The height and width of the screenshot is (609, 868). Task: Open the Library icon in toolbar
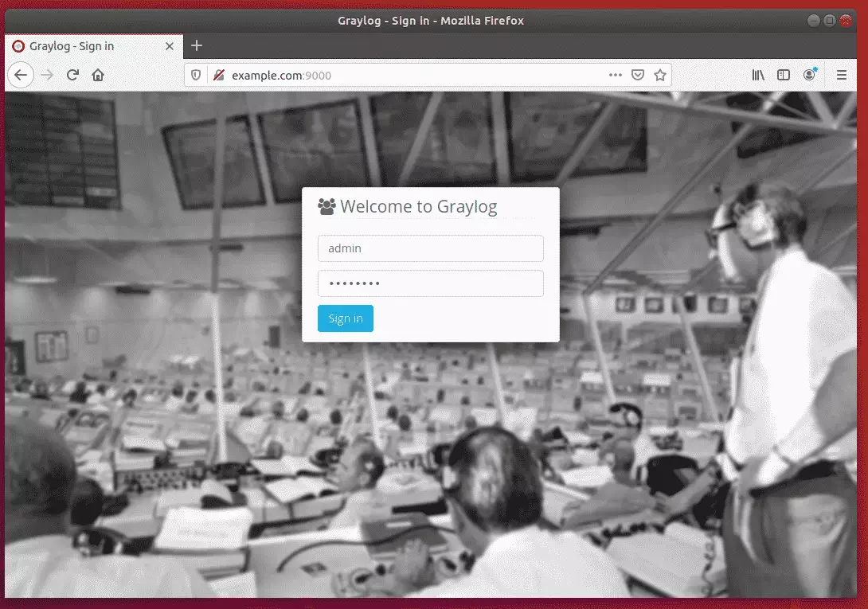[x=758, y=76]
